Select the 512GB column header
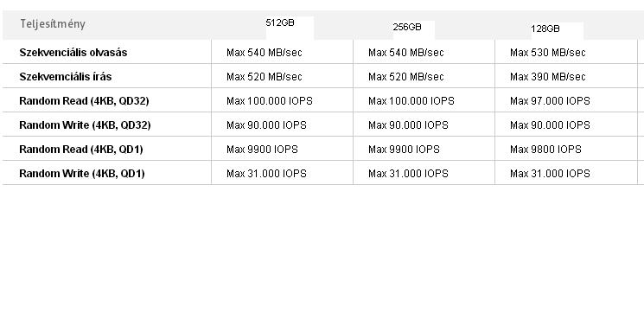 [x=280, y=22]
